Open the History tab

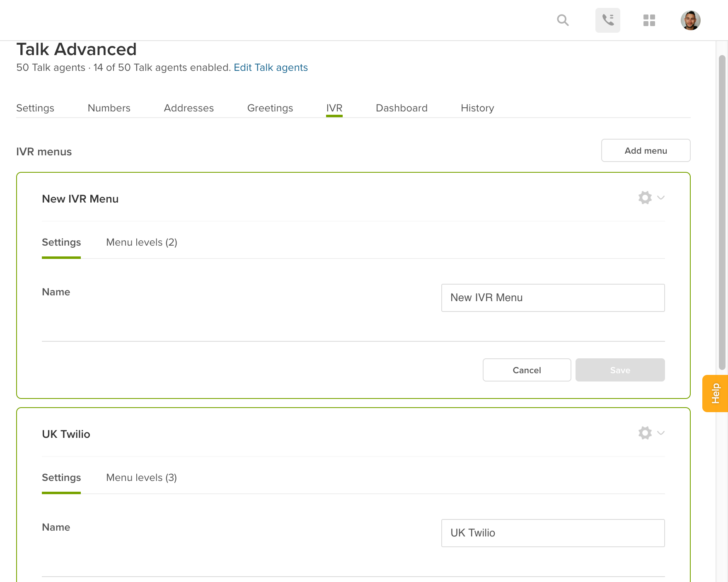click(x=477, y=108)
